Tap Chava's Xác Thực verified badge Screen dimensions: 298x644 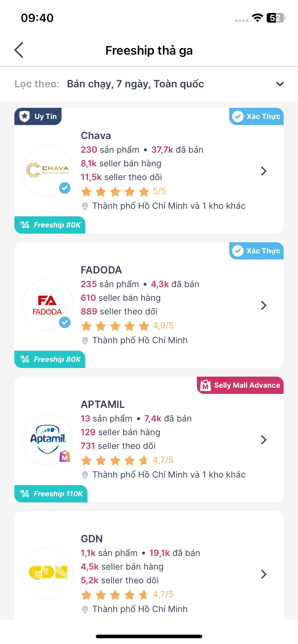(x=256, y=116)
